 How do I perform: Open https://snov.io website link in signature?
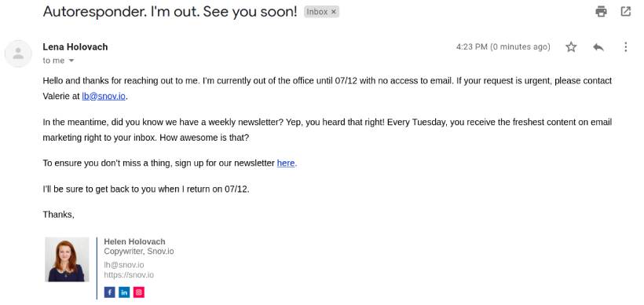click(x=129, y=275)
